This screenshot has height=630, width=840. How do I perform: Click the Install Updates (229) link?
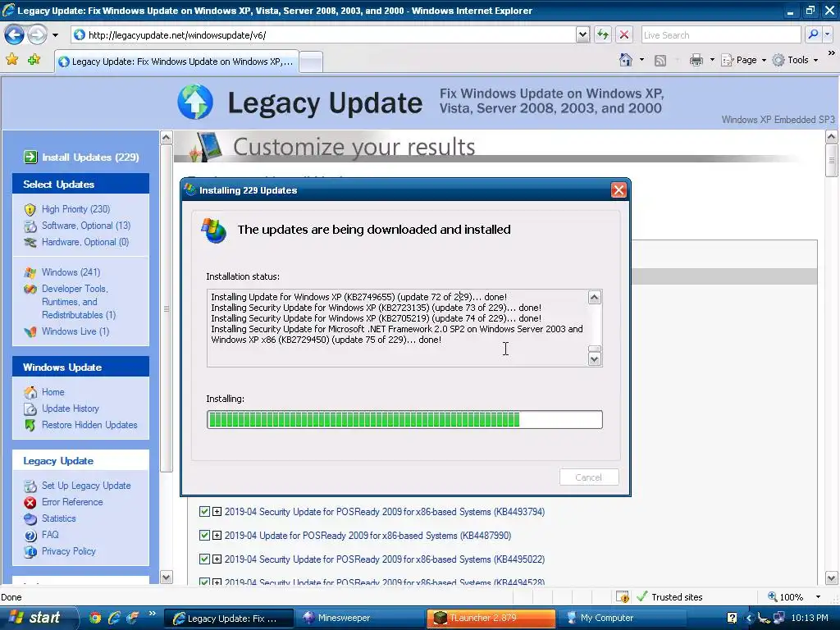pyautogui.click(x=90, y=157)
